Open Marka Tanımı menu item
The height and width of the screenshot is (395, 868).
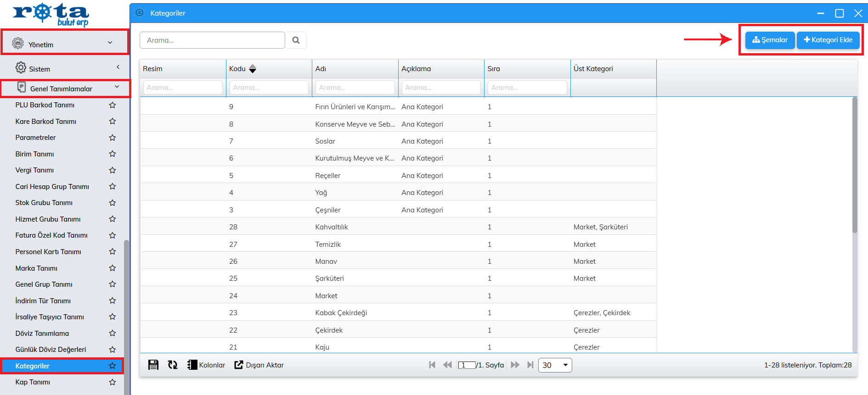click(x=36, y=268)
